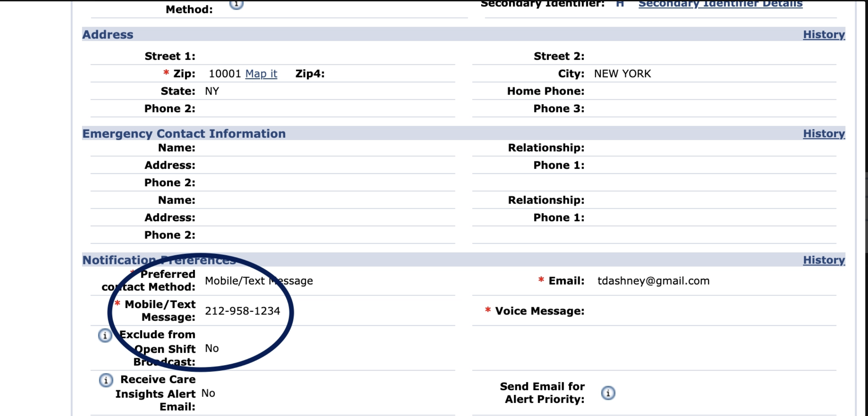Click NEW YORK city value

click(622, 74)
